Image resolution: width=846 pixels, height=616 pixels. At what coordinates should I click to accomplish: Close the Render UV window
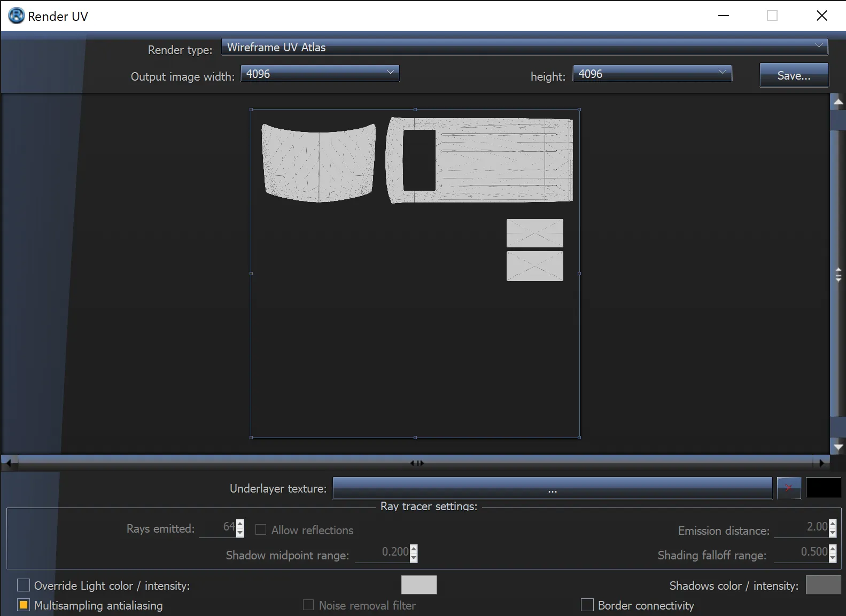point(821,16)
